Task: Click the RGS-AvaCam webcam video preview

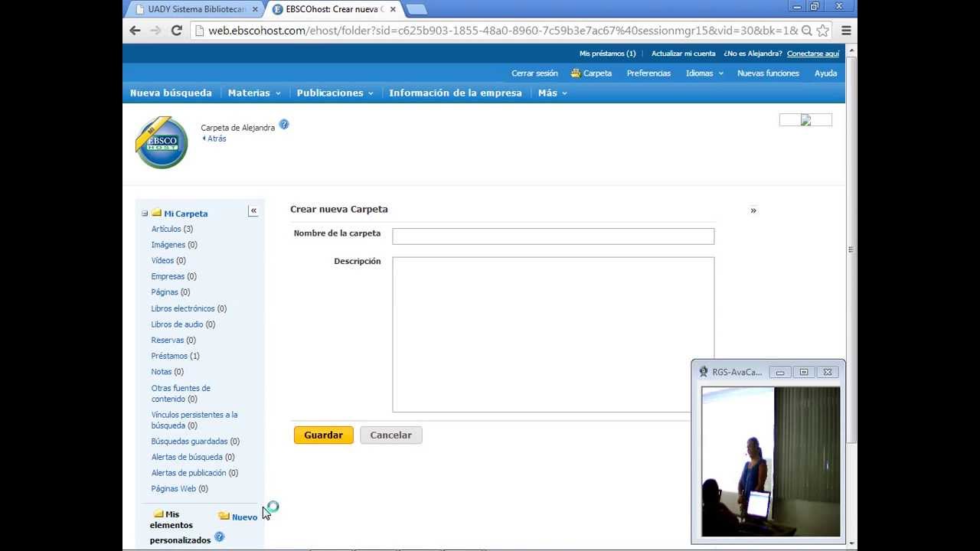Action: tap(770, 461)
